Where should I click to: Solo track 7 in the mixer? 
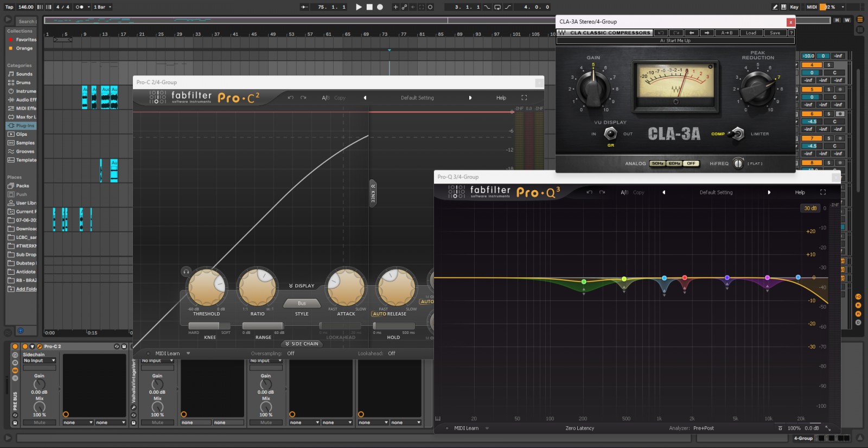[828, 138]
